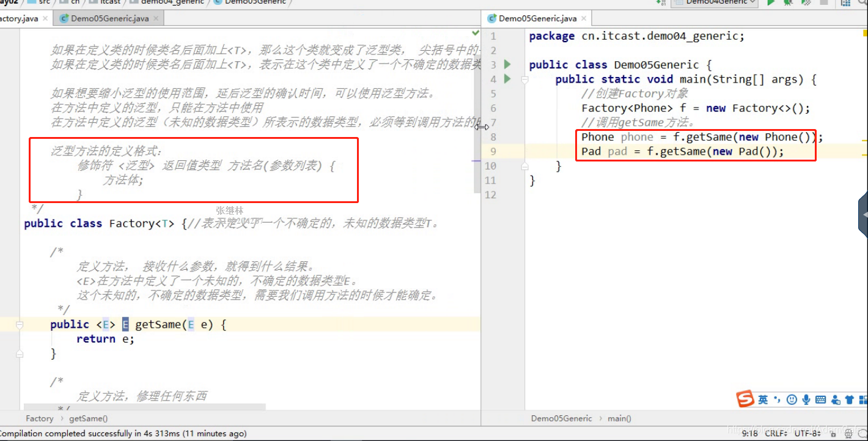Click the Java class icon on right editor tab

pyautogui.click(x=492, y=18)
